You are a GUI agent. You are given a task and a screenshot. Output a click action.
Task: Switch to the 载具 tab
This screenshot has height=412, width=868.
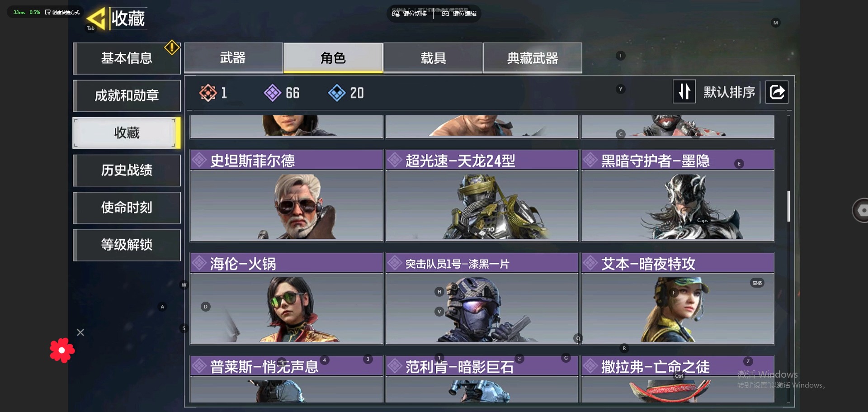pos(433,58)
